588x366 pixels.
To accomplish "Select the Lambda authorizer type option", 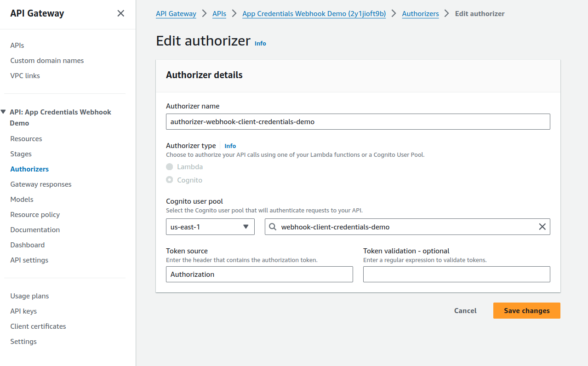I will pyautogui.click(x=170, y=166).
